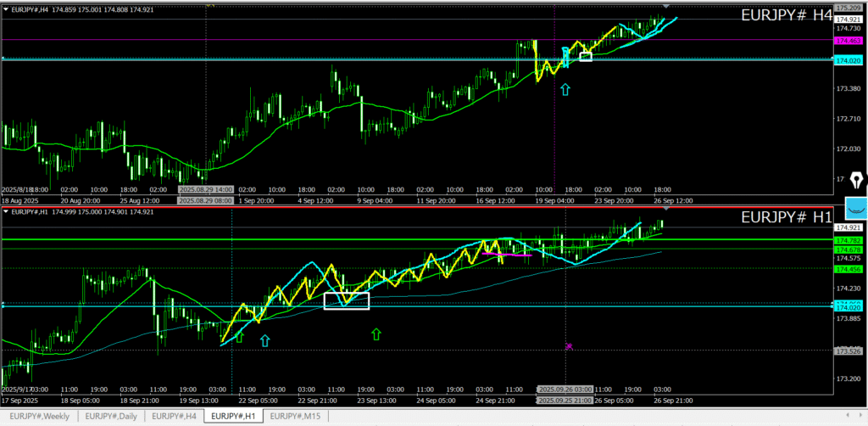Select the cyan up arrow on H4 chart
The image size is (868, 426).
[x=565, y=88]
